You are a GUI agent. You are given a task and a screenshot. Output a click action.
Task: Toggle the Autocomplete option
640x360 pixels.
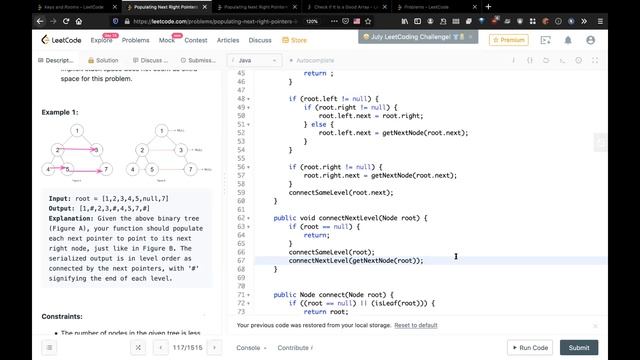tap(311, 60)
